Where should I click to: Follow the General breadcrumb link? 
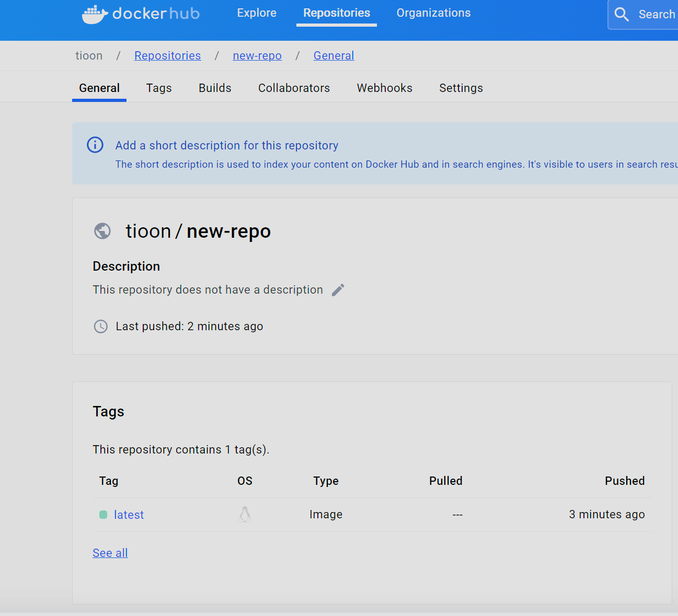tap(334, 55)
